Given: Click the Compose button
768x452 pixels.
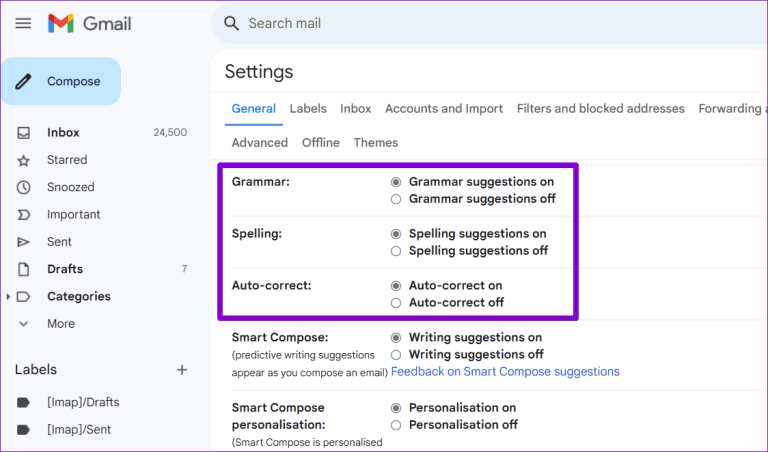Looking at the screenshot, I should 62,82.
